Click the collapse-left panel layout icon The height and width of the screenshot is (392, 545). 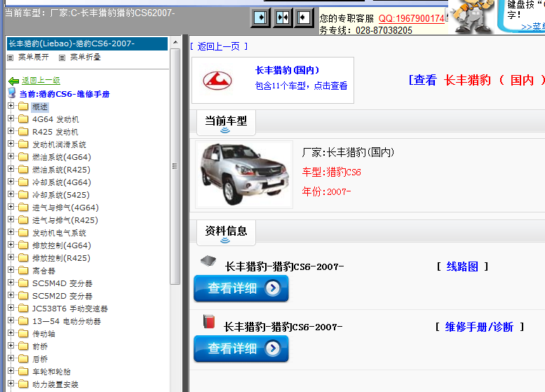click(x=304, y=18)
